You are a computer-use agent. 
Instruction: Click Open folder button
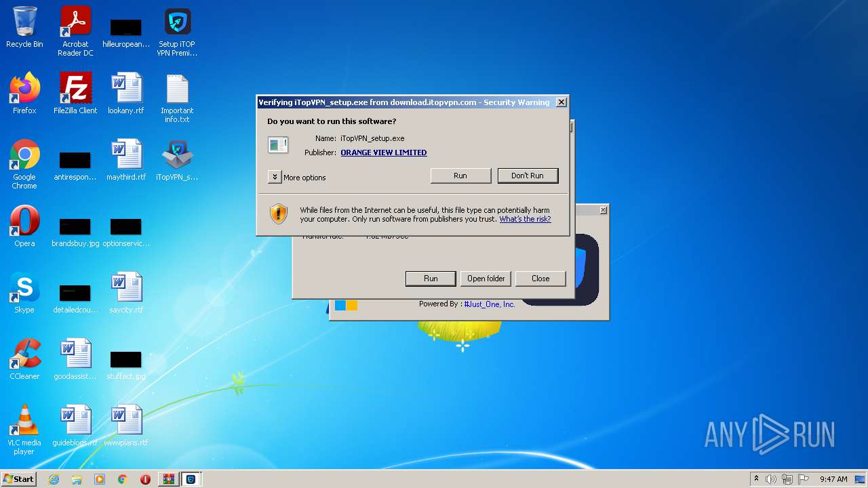[x=486, y=279]
